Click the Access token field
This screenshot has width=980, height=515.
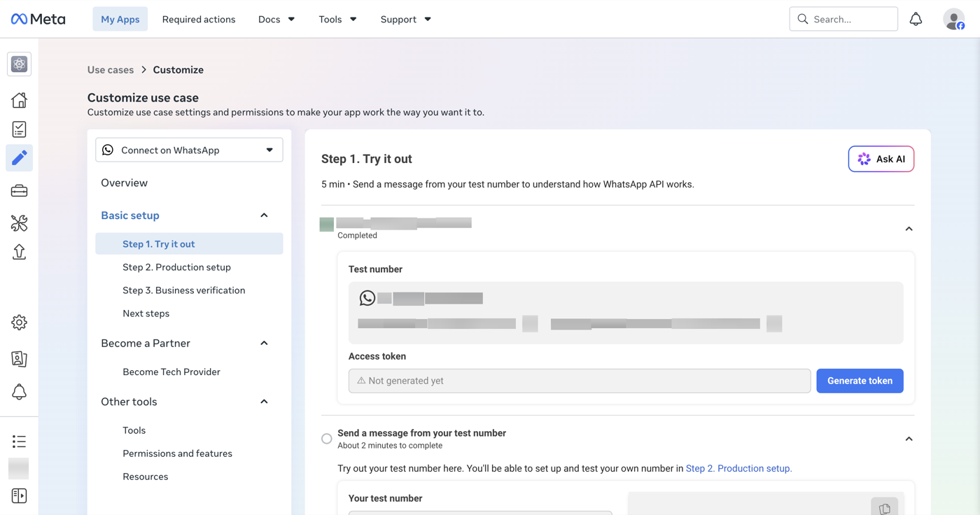click(x=580, y=381)
